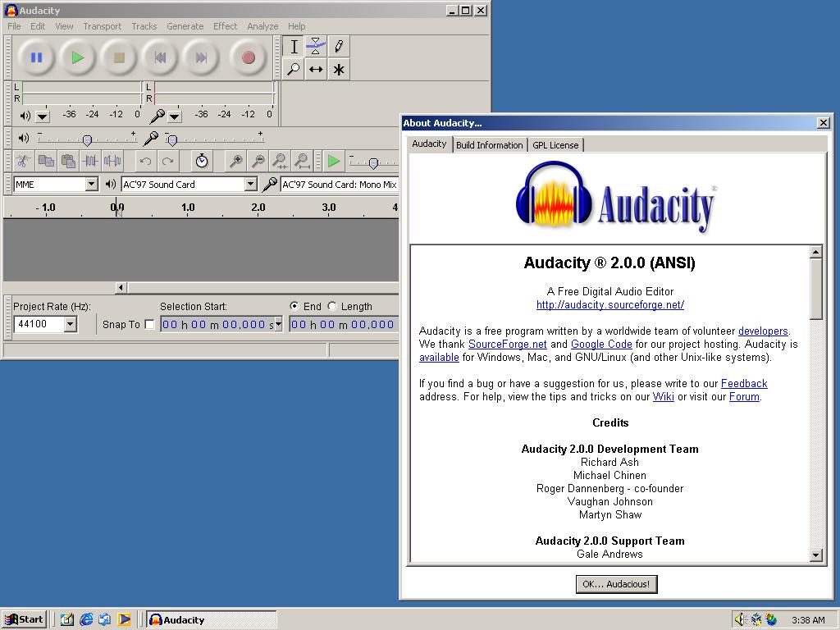Switch to the GPL License tab
Viewport: 840px width, 630px height.
[x=555, y=145]
